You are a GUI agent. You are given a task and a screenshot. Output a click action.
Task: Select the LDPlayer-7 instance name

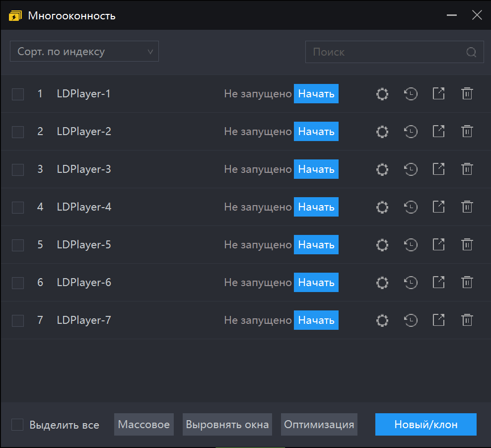(x=84, y=320)
